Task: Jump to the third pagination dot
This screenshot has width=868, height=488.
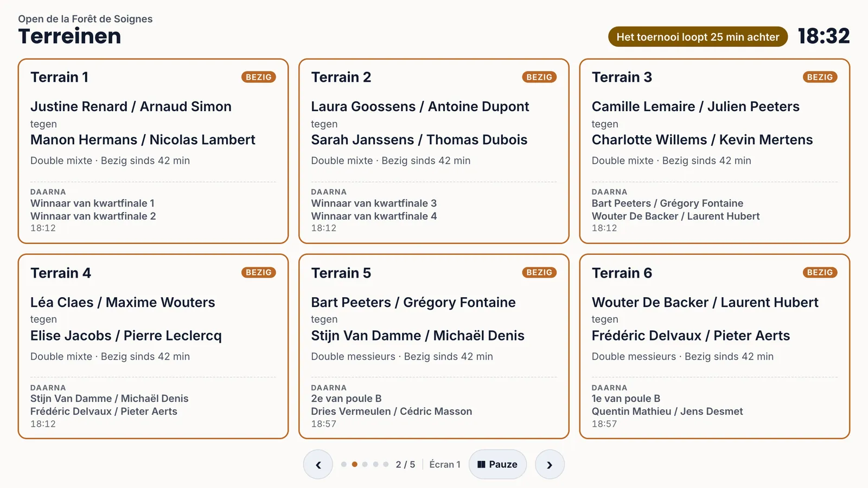Action: [x=365, y=464]
